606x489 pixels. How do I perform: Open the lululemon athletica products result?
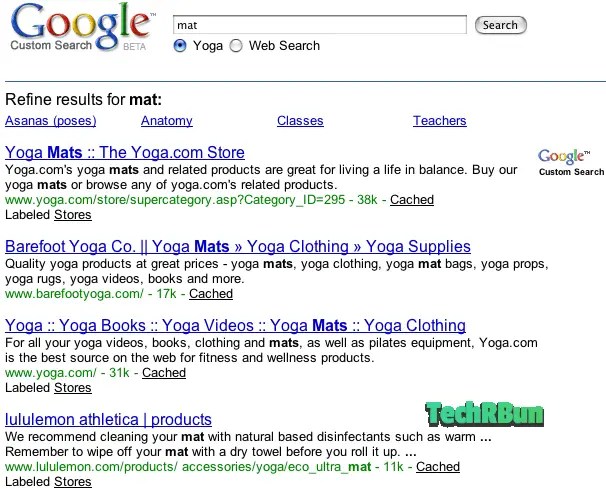click(x=108, y=419)
